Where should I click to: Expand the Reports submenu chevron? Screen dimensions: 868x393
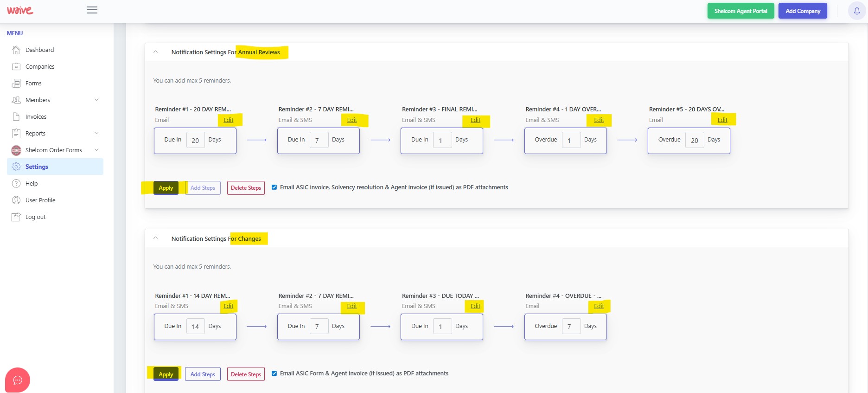coord(96,133)
